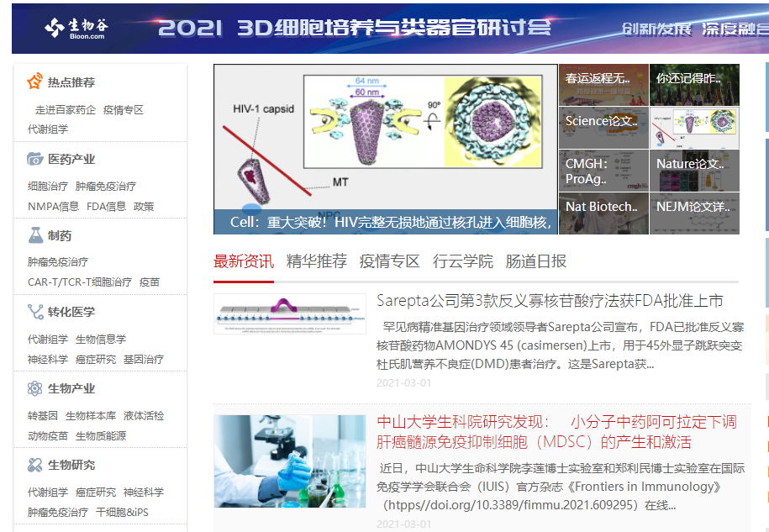Image resolution: width=769 pixels, height=532 pixels.
Task: Click the 生物产业 atom icon
Action: 34,388
